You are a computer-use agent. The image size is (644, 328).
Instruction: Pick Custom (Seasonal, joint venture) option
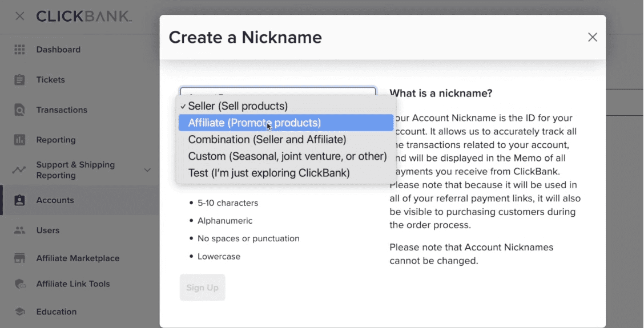pos(286,156)
